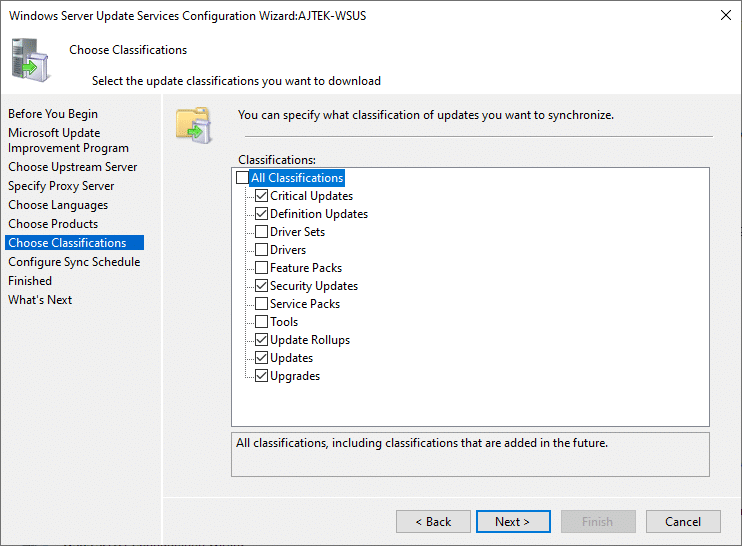Click the folder sync icon beside description
The height and width of the screenshot is (546, 742).
coord(194,125)
